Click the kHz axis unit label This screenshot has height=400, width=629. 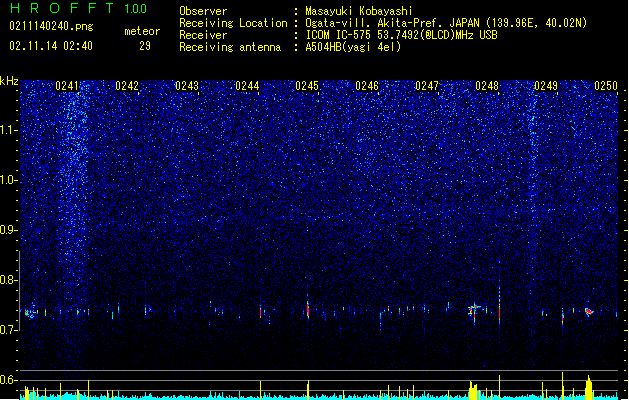[9, 81]
